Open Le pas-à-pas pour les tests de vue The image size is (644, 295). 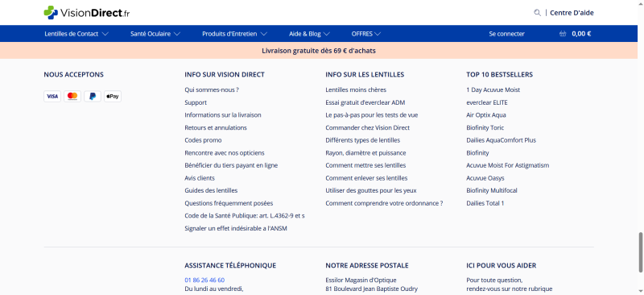tap(372, 114)
